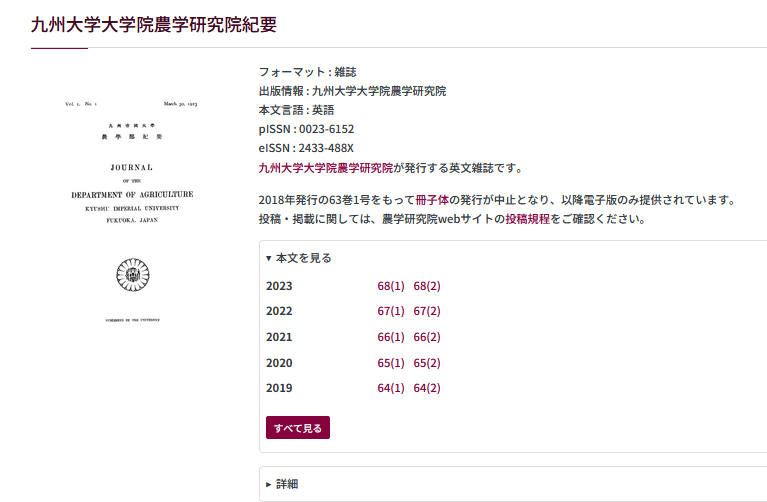Click the journal cover thumbnail

tap(132, 211)
